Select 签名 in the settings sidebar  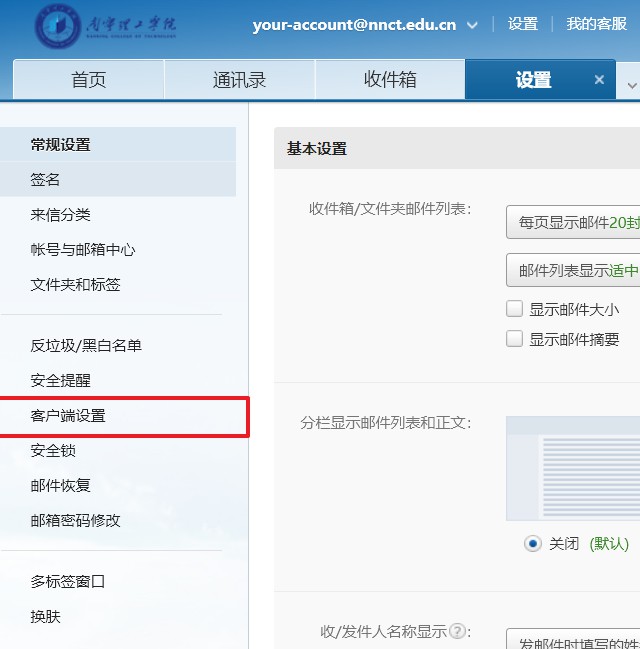point(46,179)
